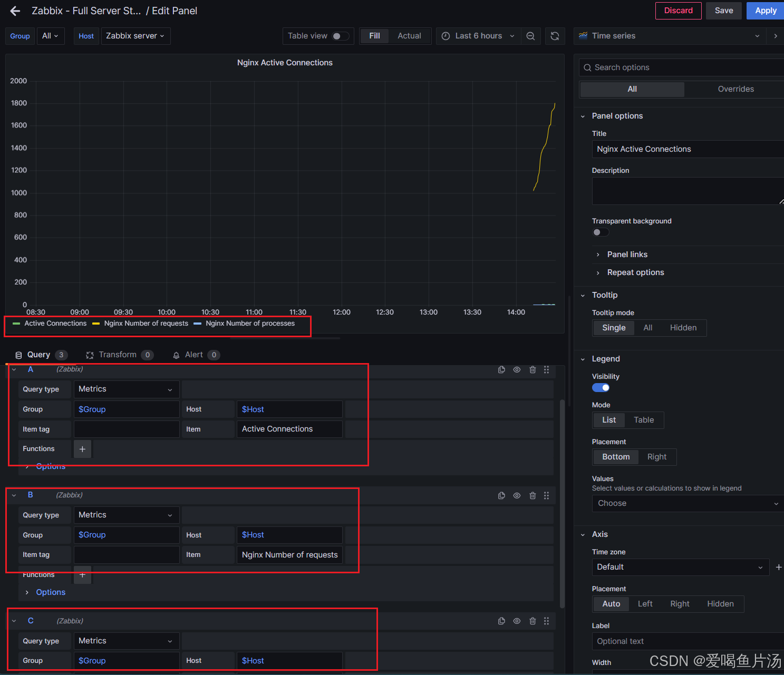The width and height of the screenshot is (784, 675).
Task: Switch to the Transform tab
Action: tap(119, 355)
